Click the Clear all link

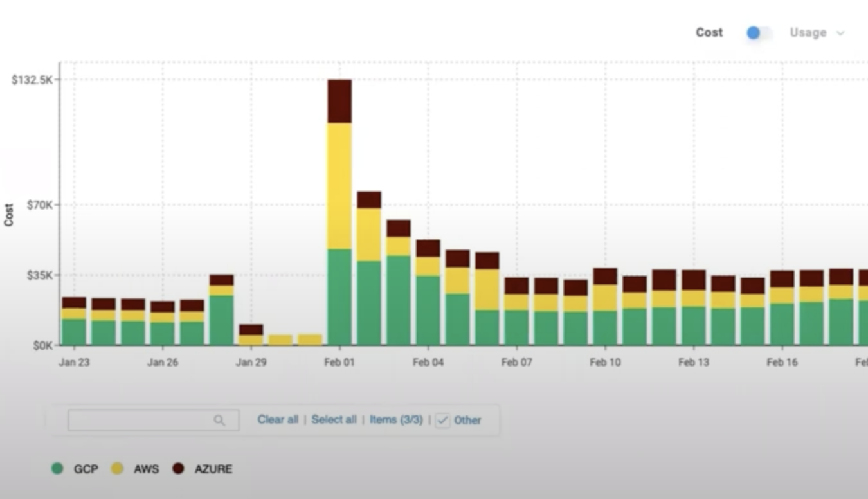click(x=278, y=419)
